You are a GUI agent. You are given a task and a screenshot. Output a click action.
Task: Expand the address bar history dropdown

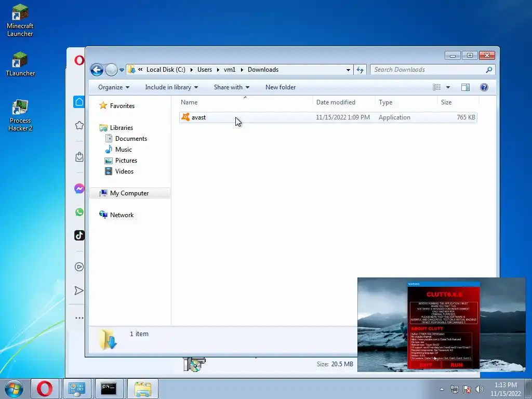click(348, 70)
